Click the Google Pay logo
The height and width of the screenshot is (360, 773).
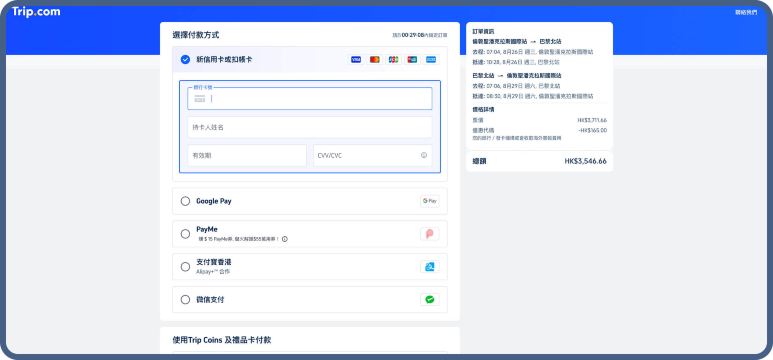pos(430,201)
